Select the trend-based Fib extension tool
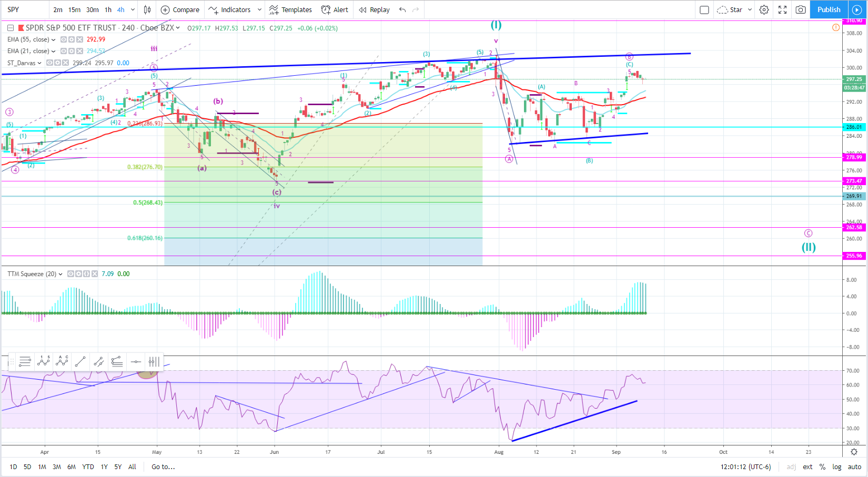868x477 pixels. click(x=117, y=361)
